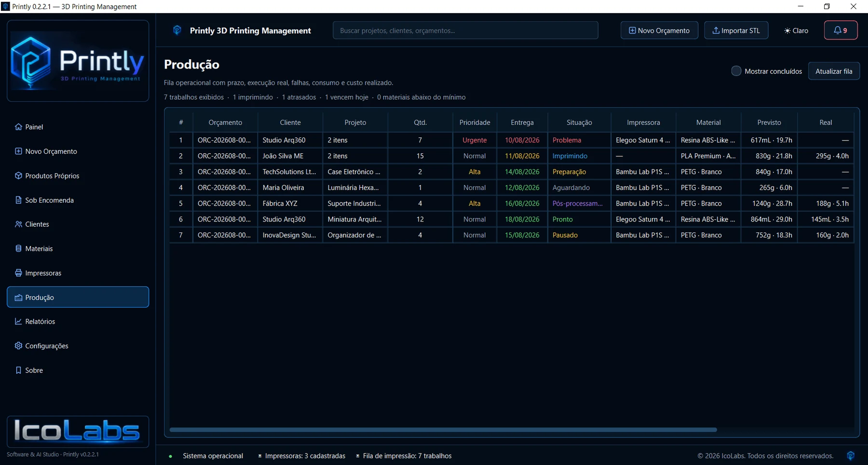The height and width of the screenshot is (465, 868).
Task: Click the upload icon on Importar STL
Action: [x=716, y=30]
